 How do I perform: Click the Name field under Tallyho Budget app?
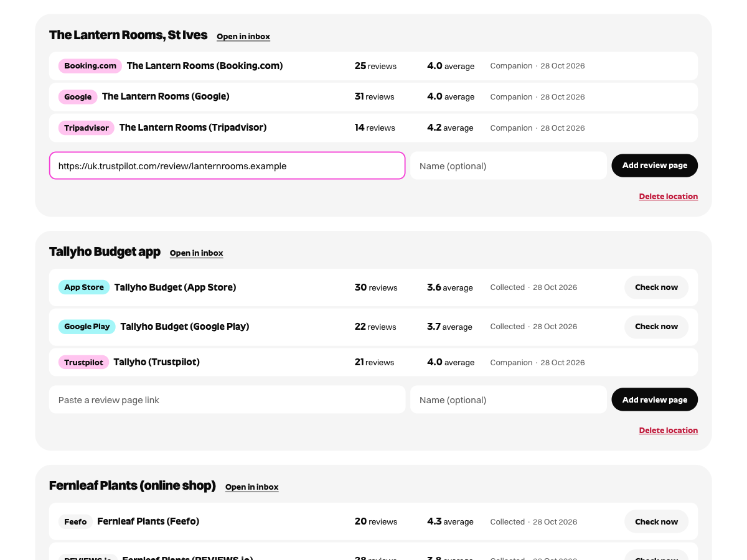tap(509, 399)
